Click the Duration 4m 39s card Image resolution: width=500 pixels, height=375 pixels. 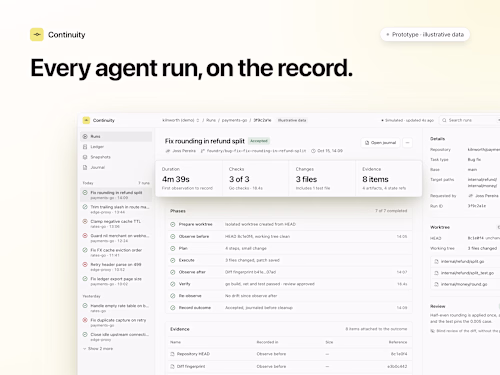coord(189,179)
